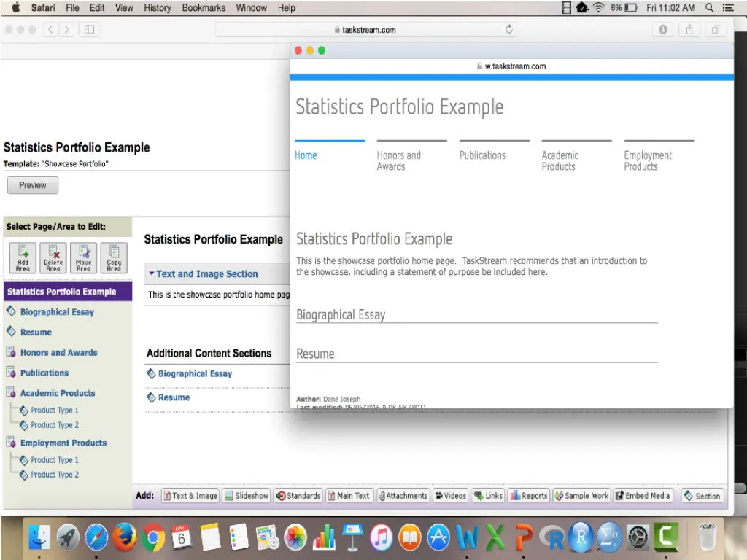Switch to Employment Products preview tab

point(648,161)
